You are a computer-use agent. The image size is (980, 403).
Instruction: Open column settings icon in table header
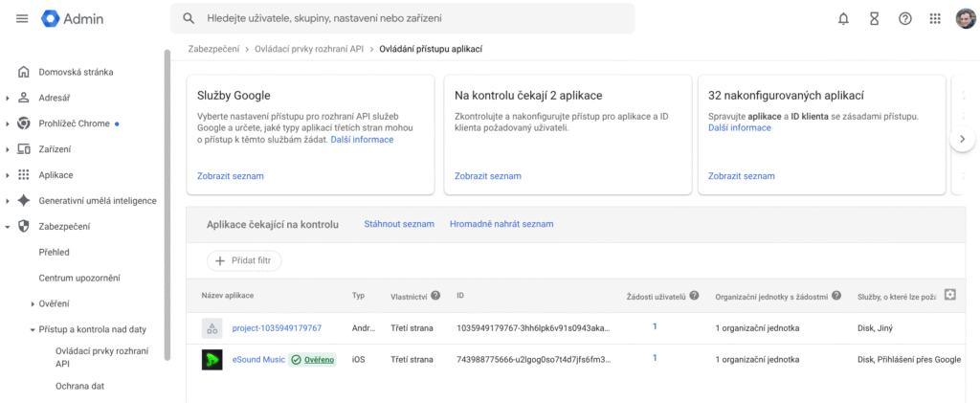click(949, 295)
